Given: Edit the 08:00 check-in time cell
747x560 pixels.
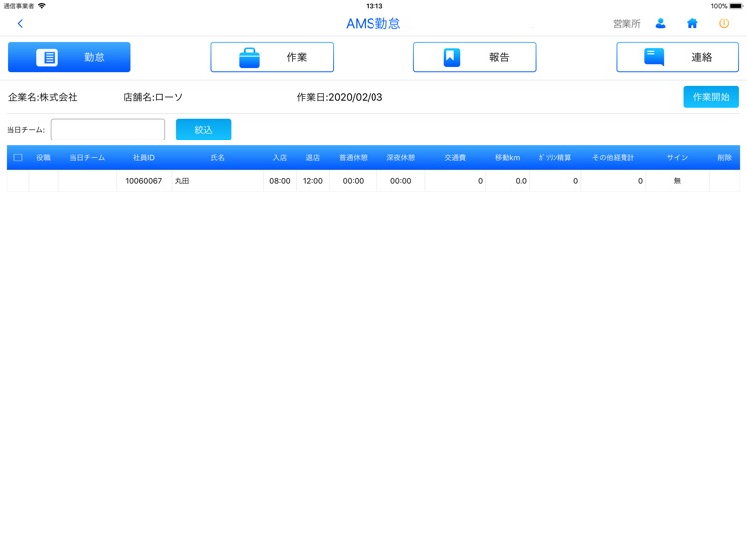Looking at the screenshot, I should (280, 181).
